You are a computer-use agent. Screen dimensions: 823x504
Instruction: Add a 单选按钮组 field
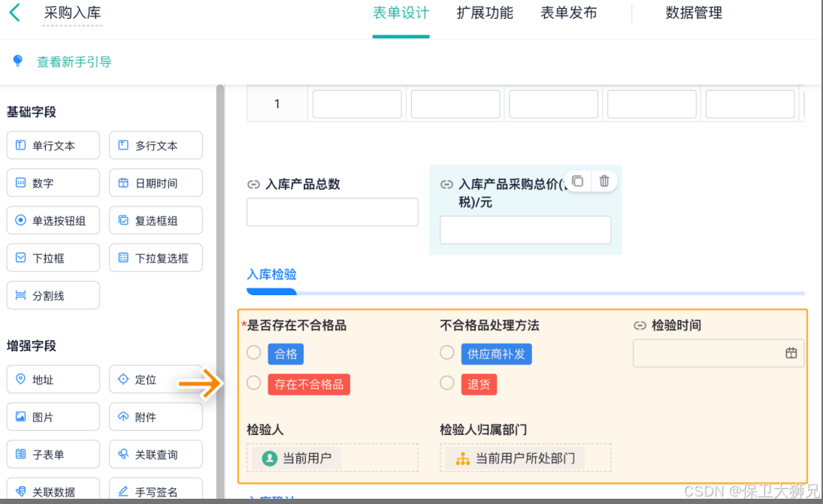(53, 220)
